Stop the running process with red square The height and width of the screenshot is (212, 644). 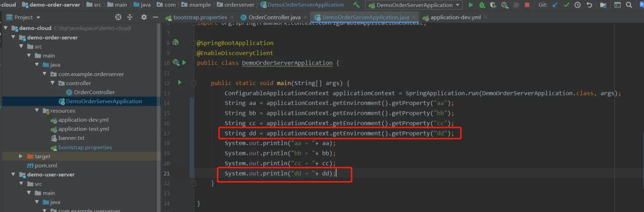[x=527, y=5]
